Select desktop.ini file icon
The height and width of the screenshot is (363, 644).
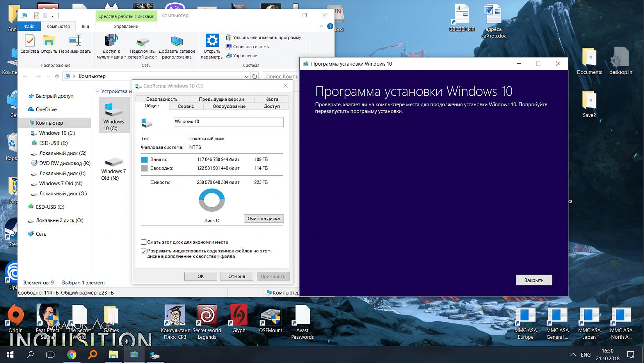click(x=621, y=61)
